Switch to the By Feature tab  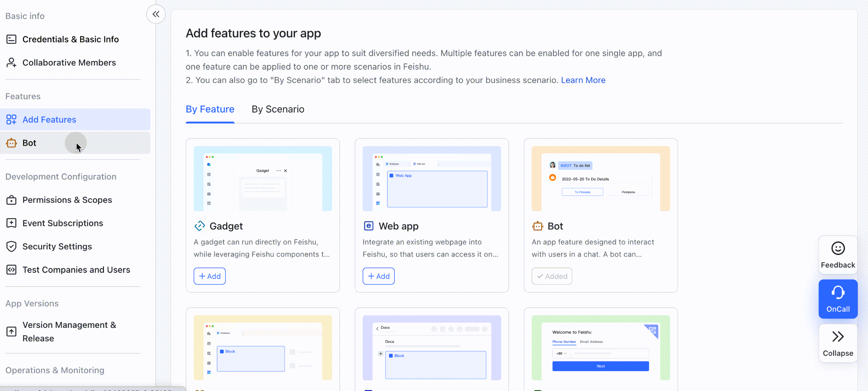point(210,109)
